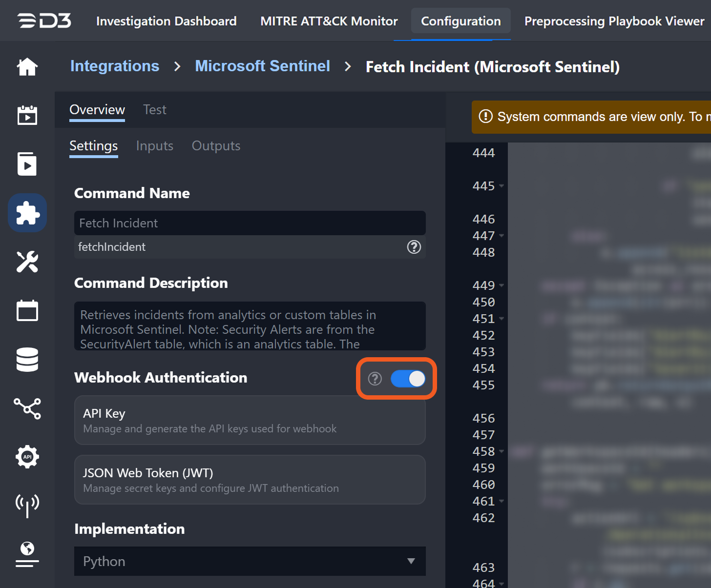This screenshot has height=588, width=711.
Task: Open the playbook icon in the sidebar
Action: click(27, 164)
